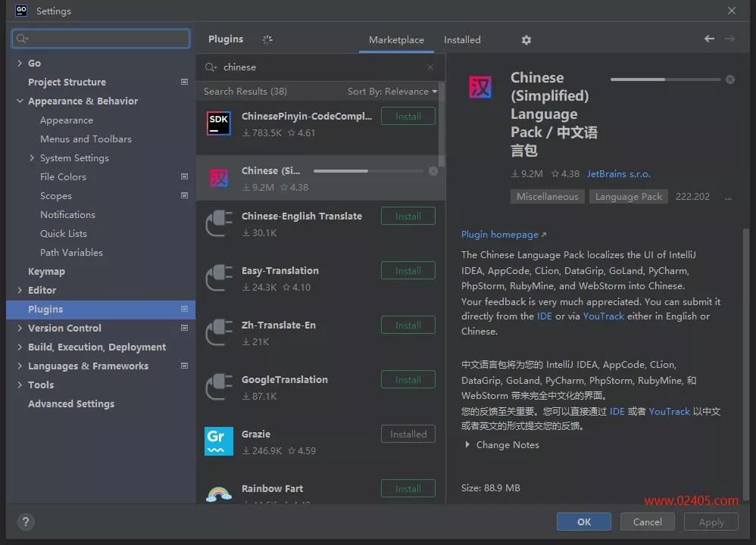Install the Easy-Translation plugin
Viewport: 756px width, 545px height.
(408, 270)
